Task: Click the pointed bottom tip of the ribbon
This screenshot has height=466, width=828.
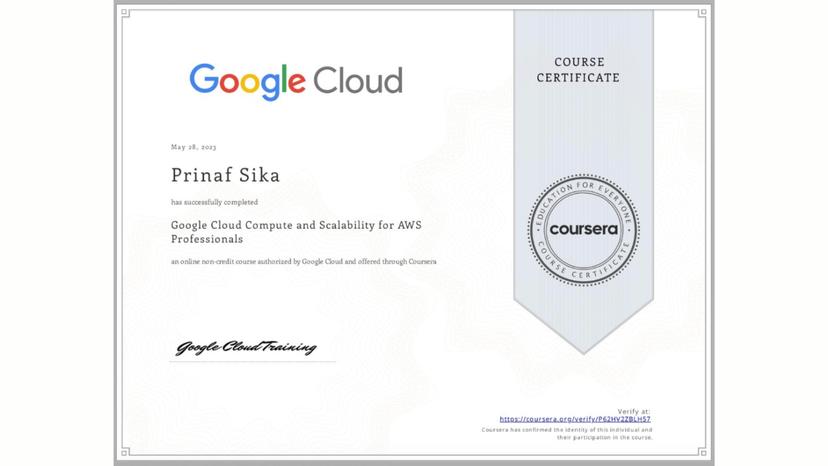Action: pyautogui.click(x=583, y=350)
